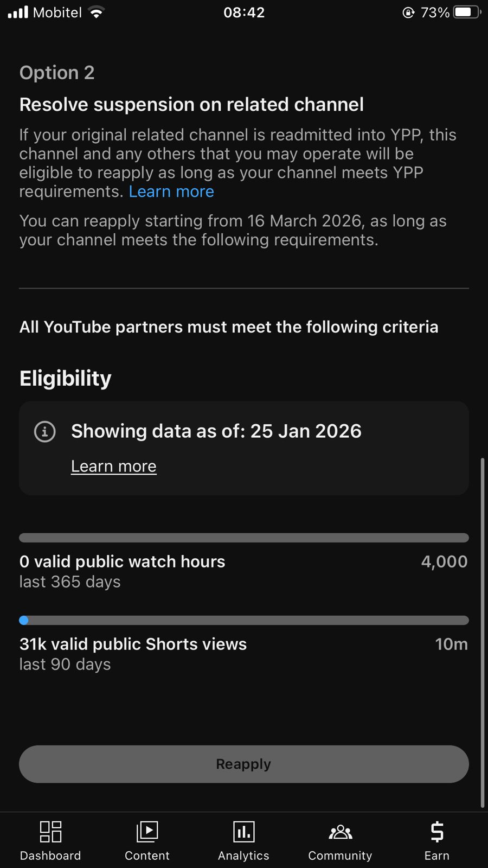Tap the Wi-Fi status icon
The height and width of the screenshot is (868, 488).
point(97,12)
